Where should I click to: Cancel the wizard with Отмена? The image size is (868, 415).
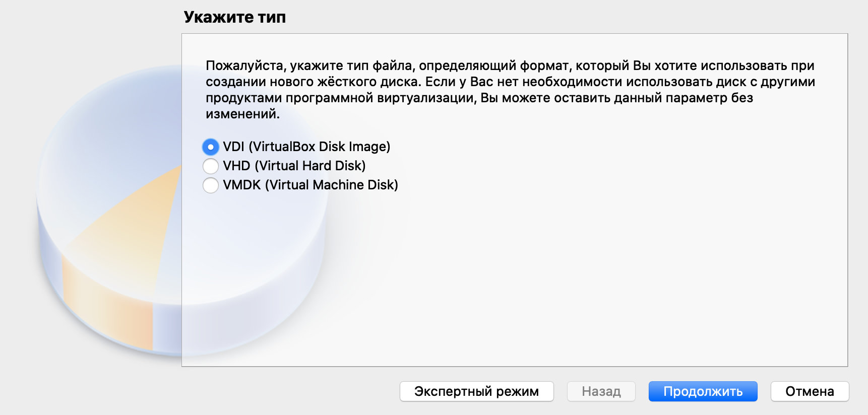tap(810, 391)
